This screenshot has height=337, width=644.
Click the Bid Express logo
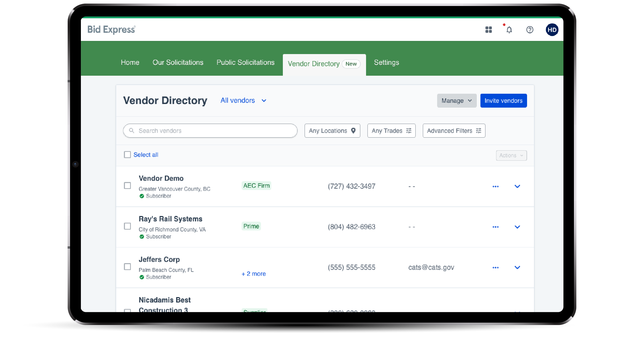click(111, 30)
